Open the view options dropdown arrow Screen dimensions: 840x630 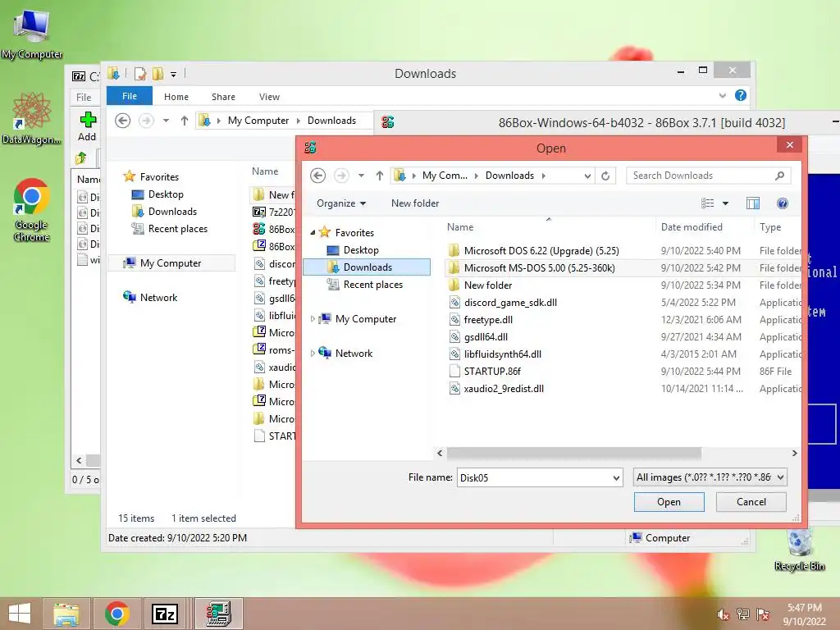(x=725, y=203)
